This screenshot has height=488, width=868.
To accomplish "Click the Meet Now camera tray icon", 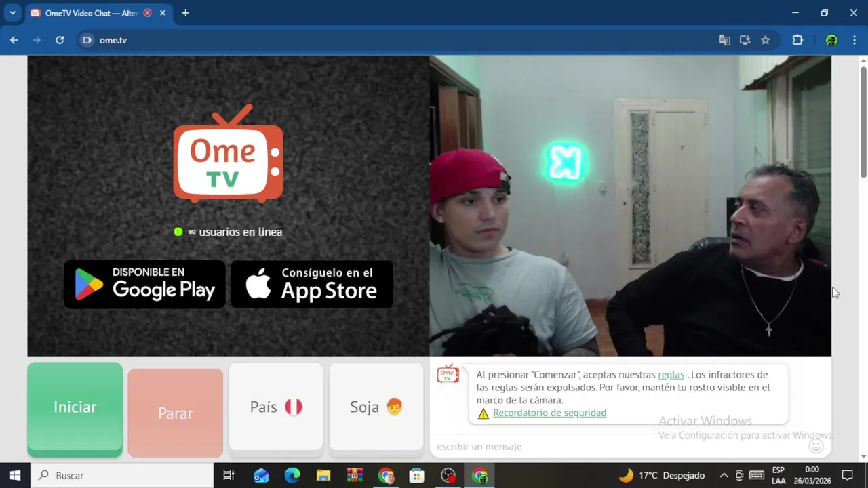I will coord(740,475).
